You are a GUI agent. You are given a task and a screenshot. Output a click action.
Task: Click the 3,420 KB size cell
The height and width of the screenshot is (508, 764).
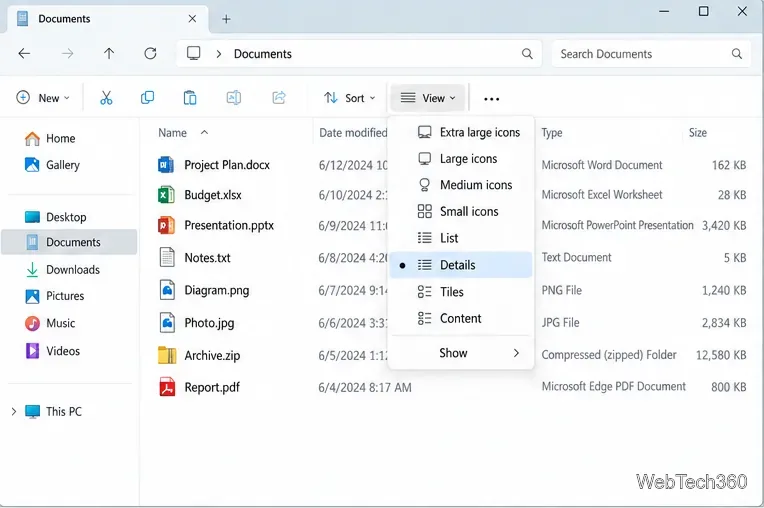click(x=724, y=225)
